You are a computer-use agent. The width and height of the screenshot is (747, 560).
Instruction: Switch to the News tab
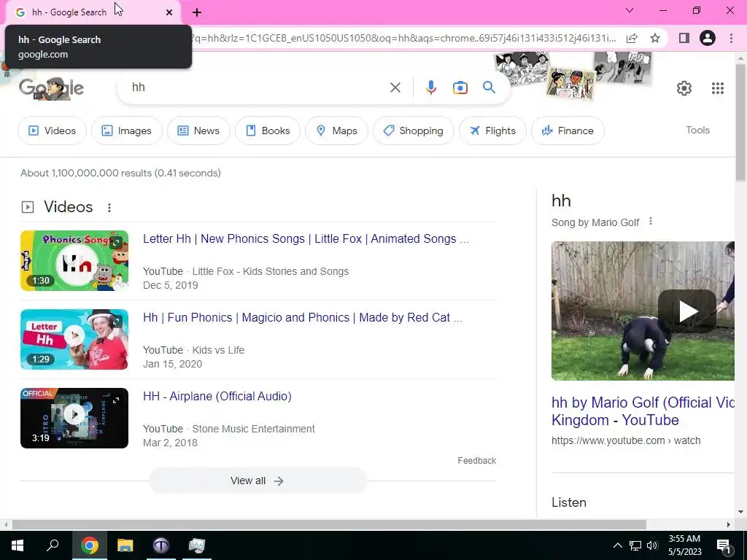pos(198,131)
